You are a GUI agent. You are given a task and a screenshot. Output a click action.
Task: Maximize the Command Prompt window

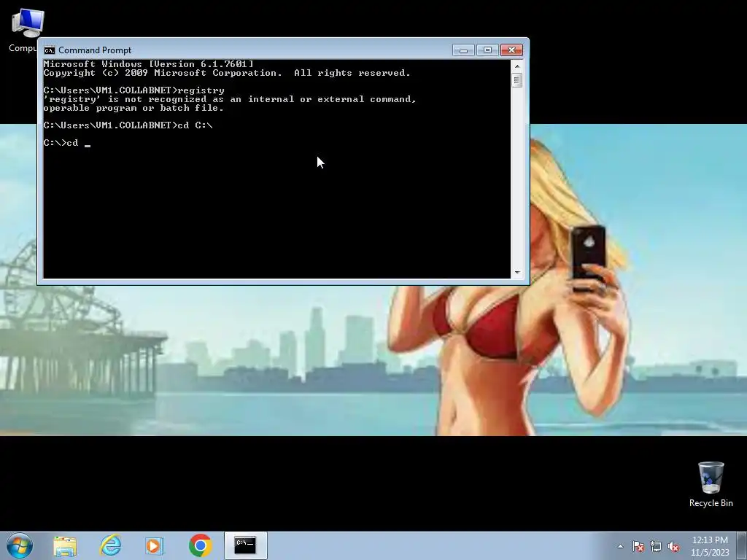[x=487, y=50]
